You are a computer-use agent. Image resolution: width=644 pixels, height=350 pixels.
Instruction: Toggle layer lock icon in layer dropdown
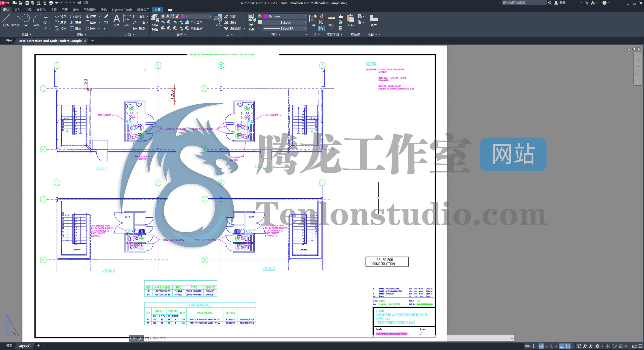pos(177,16)
